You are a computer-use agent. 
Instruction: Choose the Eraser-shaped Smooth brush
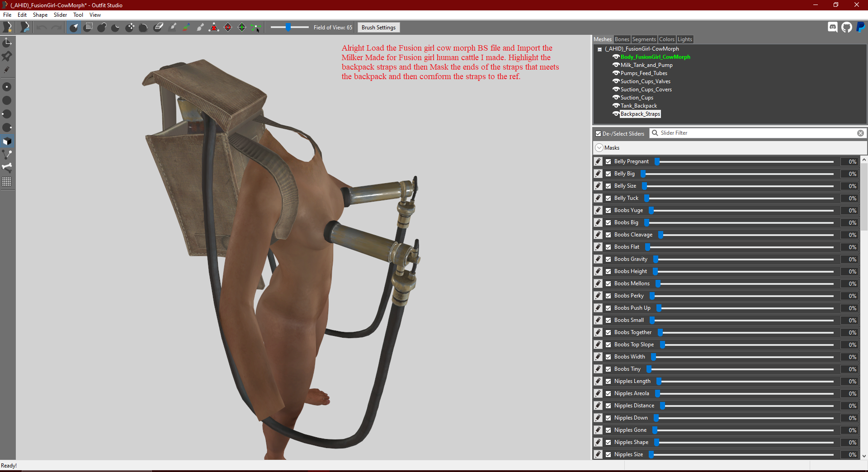coord(158,28)
